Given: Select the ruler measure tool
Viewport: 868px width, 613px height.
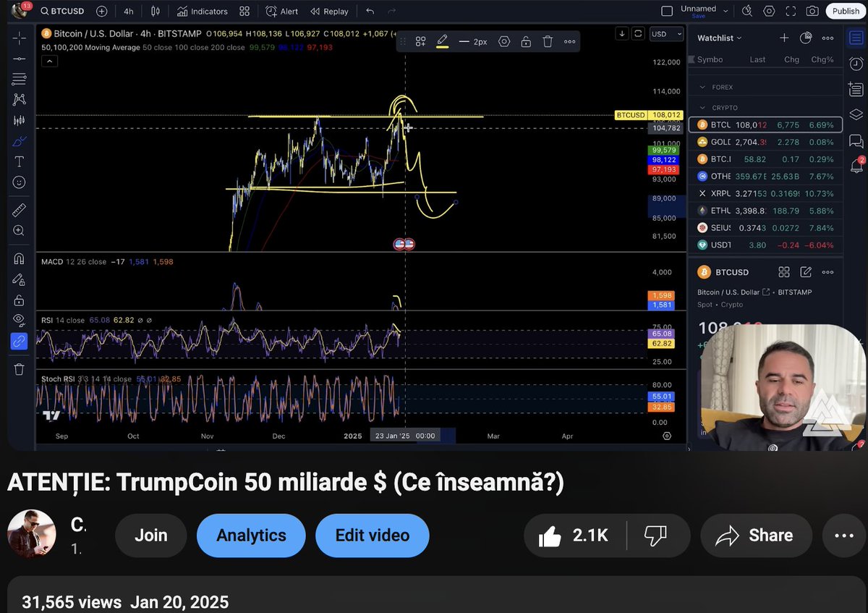Looking at the screenshot, I should click(x=19, y=210).
